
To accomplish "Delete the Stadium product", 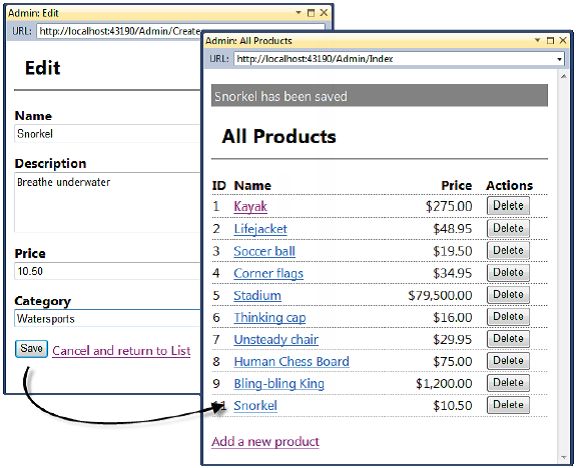I will pos(508,295).
